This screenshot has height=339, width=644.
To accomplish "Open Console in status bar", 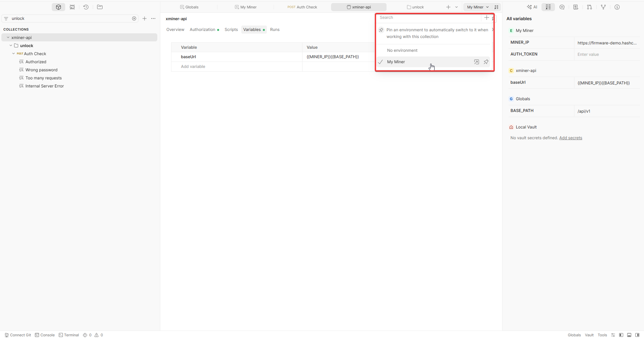I will [45, 335].
